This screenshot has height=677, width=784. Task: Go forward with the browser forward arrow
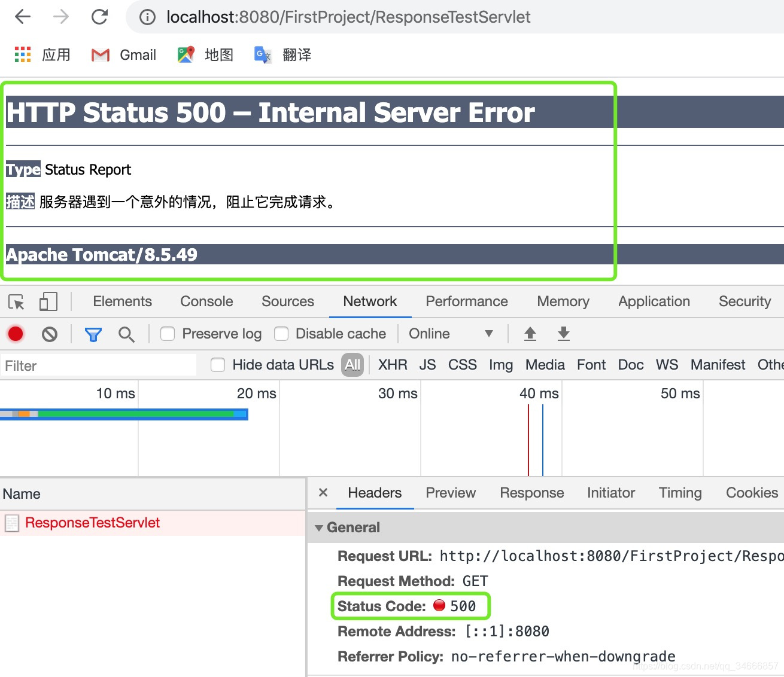[x=61, y=17]
